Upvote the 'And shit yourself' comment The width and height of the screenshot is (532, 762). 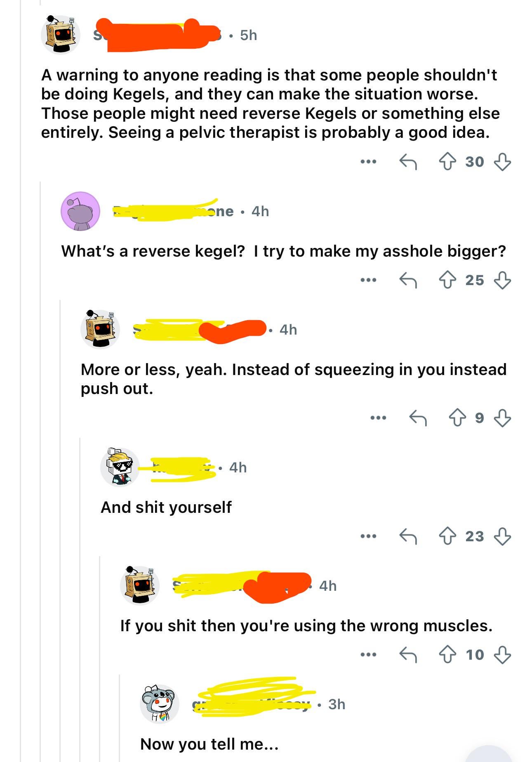[x=447, y=536]
